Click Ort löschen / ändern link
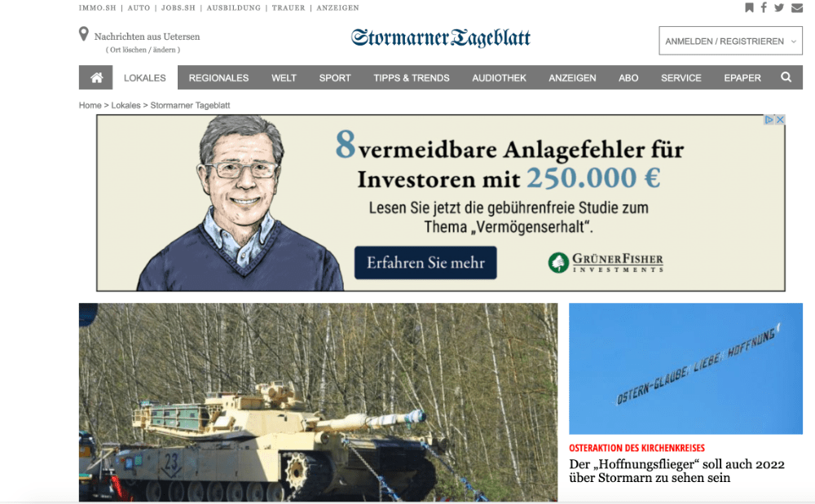Viewport: 815px width, 504px height. [143, 50]
